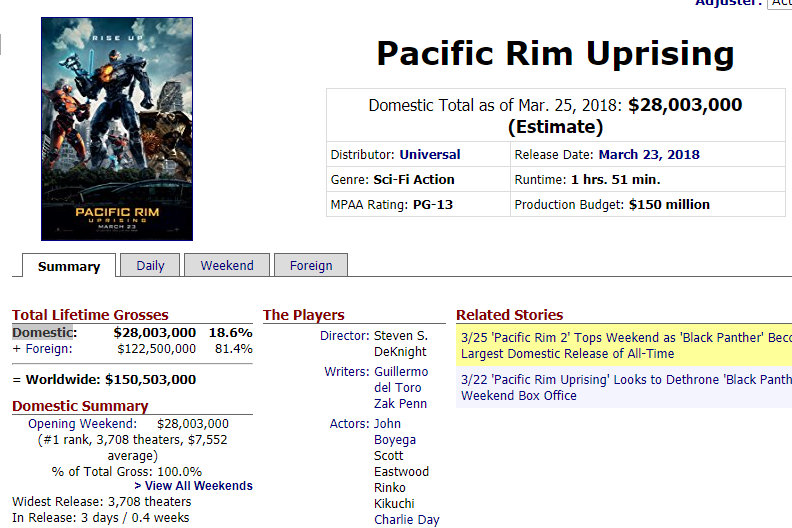The height and width of the screenshot is (528, 792).
Task: Open the Writers label link
Action: (x=347, y=371)
